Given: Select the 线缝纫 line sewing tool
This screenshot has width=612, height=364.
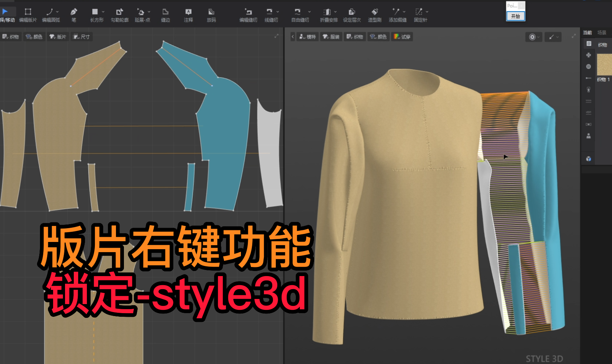Looking at the screenshot, I should coord(270,15).
